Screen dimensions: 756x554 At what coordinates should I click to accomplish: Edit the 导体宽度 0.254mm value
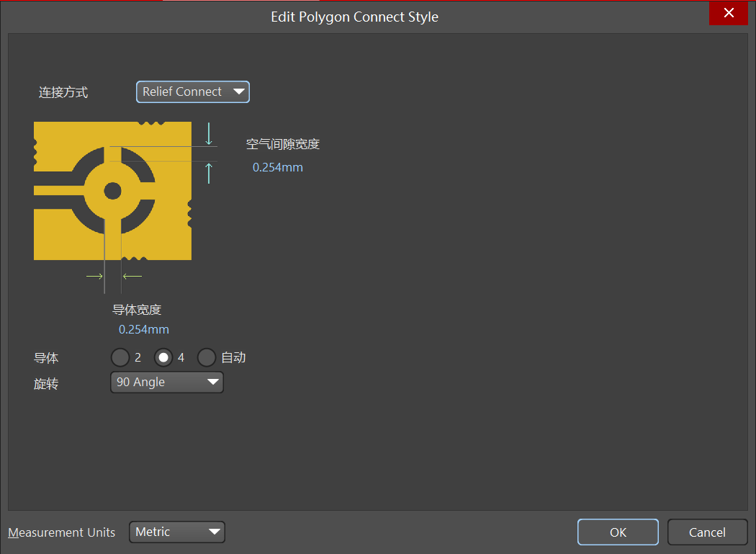(144, 329)
